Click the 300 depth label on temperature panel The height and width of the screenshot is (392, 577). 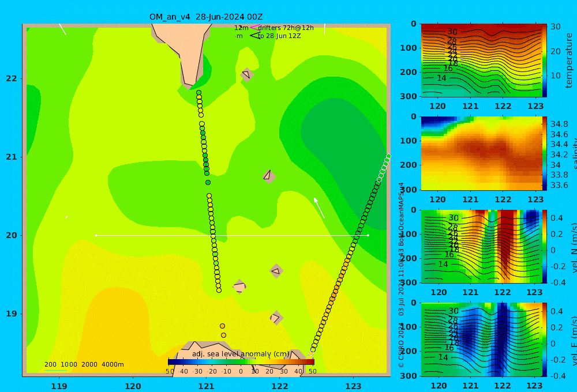[409, 96]
